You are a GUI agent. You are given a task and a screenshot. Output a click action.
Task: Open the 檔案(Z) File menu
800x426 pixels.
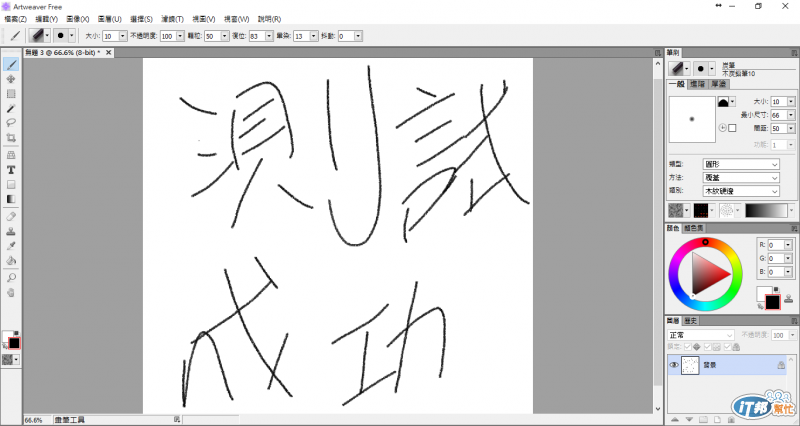(x=15, y=19)
